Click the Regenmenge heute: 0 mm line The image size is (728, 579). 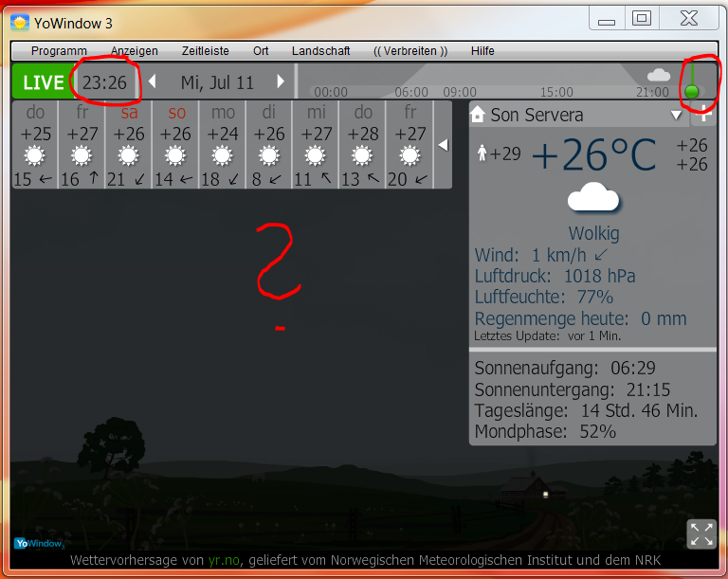[580, 318]
